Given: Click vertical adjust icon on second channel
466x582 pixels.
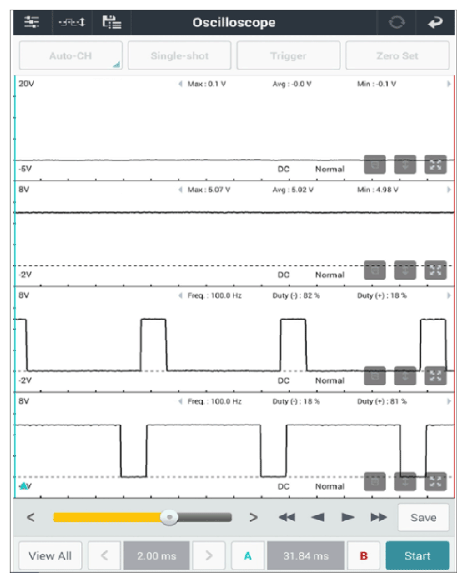Looking at the screenshot, I should tap(405, 270).
